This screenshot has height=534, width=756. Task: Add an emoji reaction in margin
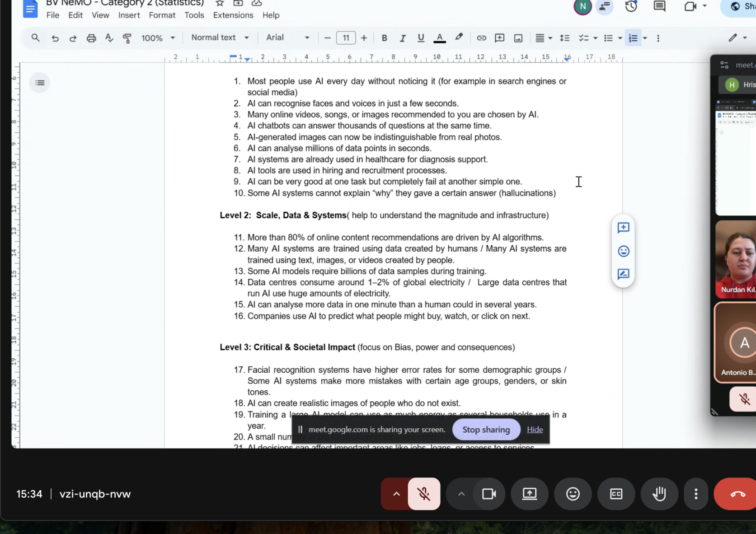[x=624, y=251]
